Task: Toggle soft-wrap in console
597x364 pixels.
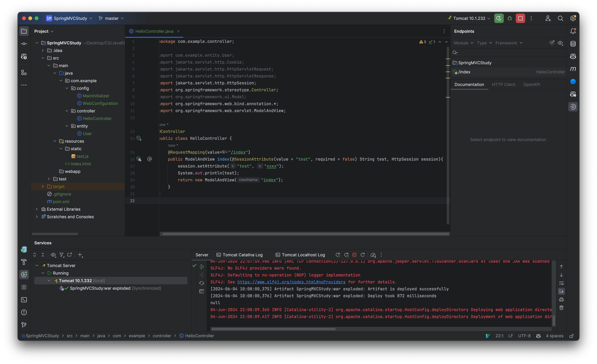Action: click(x=561, y=283)
